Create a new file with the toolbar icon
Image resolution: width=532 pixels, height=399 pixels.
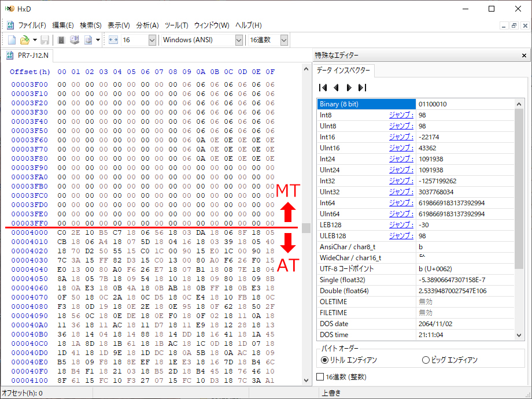click(12, 40)
